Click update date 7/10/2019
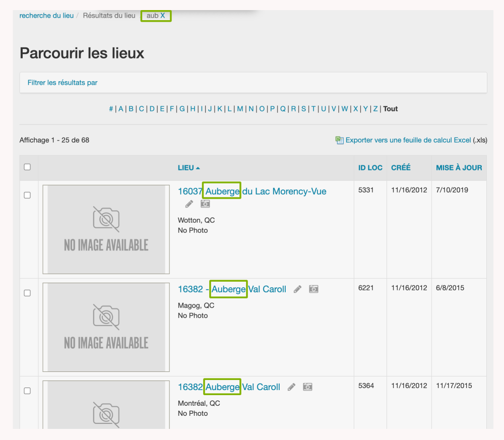This screenshot has height=440, width=504. [452, 190]
